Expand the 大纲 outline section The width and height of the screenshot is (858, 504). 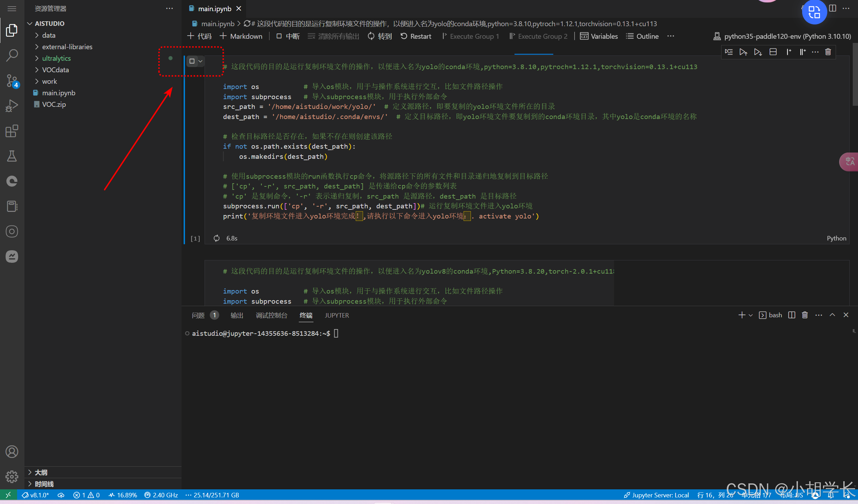coord(40,472)
